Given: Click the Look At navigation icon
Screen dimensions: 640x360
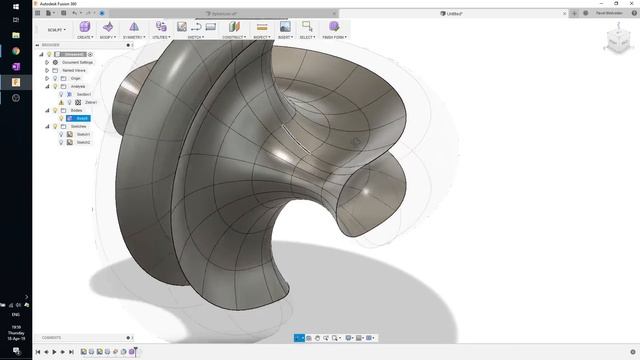Looking at the screenshot, I should coord(309,338).
